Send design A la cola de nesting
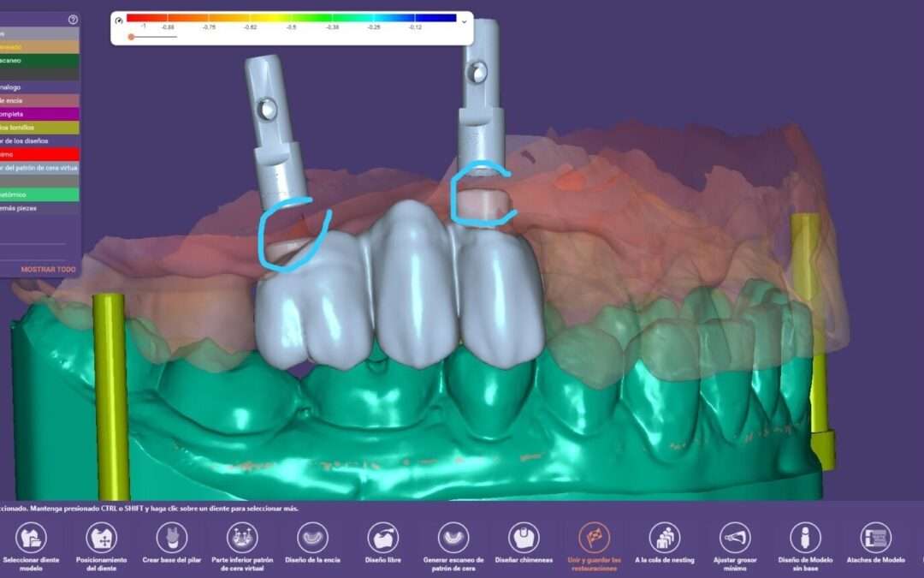Image resolution: width=924 pixels, height=578 pixels. 665,543
